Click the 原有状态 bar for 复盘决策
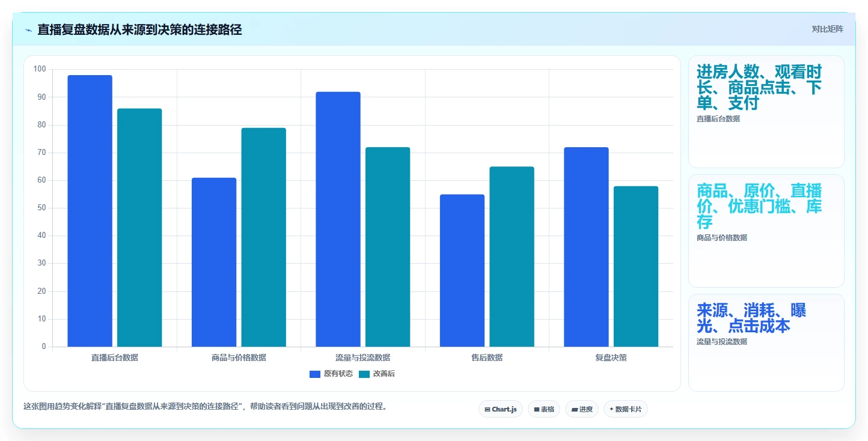The height and width of the screenshot is (441, 868). pos(587,247)
